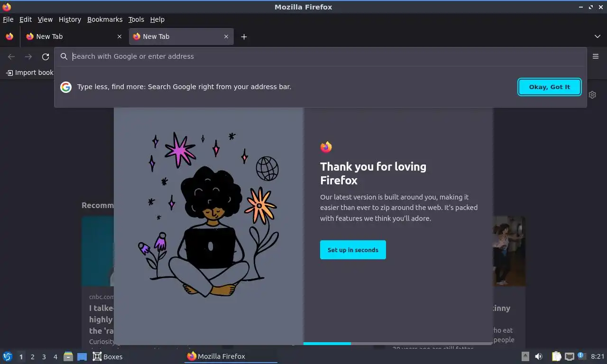Click the welcome dialog progress bar
The image size is (607, 364).
[x=398, y=343]
